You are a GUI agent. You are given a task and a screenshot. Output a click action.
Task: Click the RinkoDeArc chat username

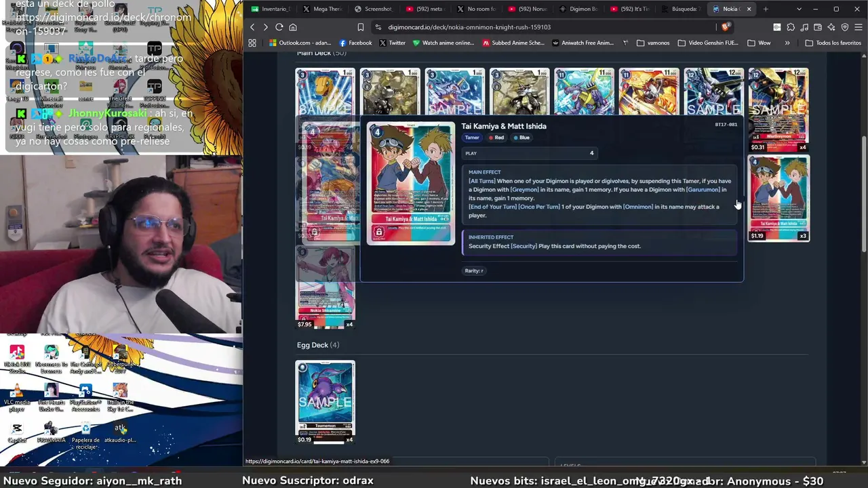point(98,59)
